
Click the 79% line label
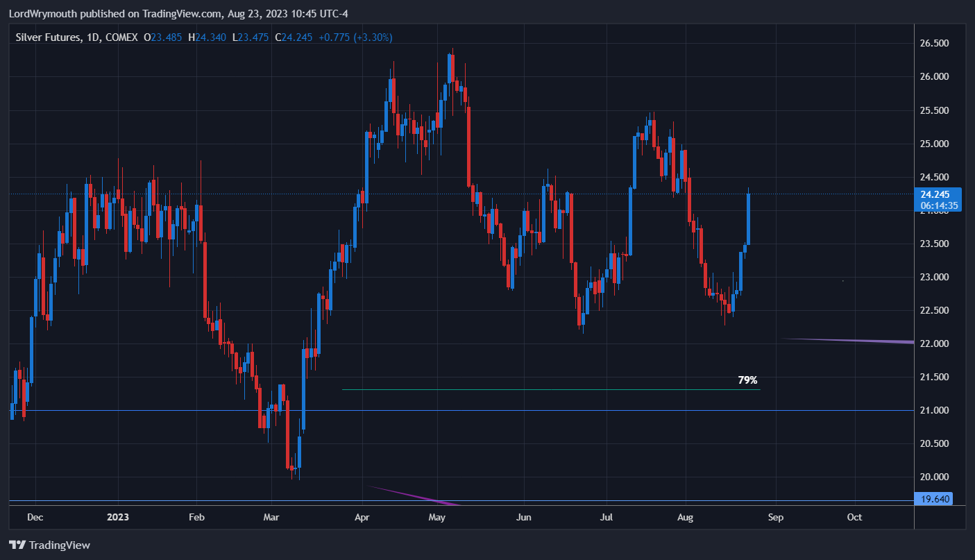coord(747,380)
